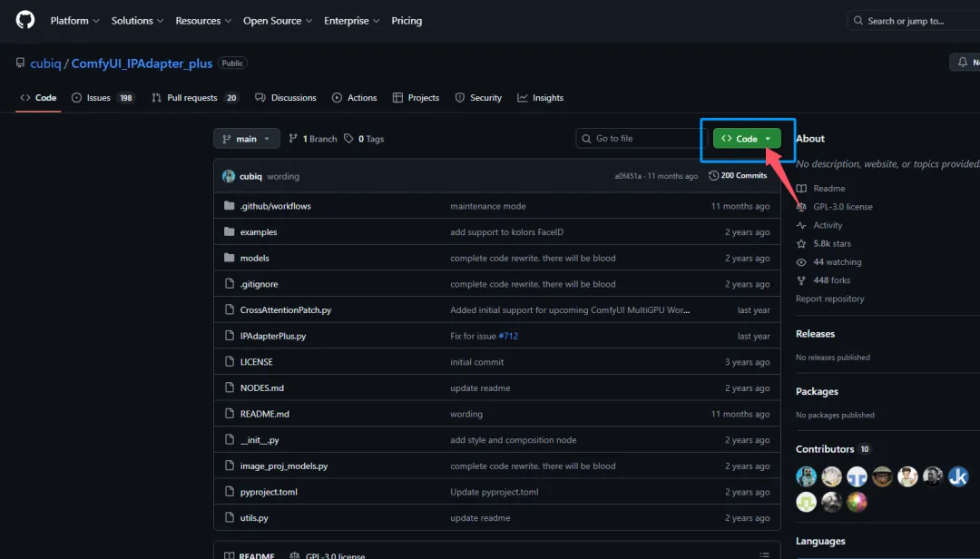The image size is (980, 559).
Task: Open CrossAttentionPatch.py file
Action: pyautogui.click(x=286, y=310)
